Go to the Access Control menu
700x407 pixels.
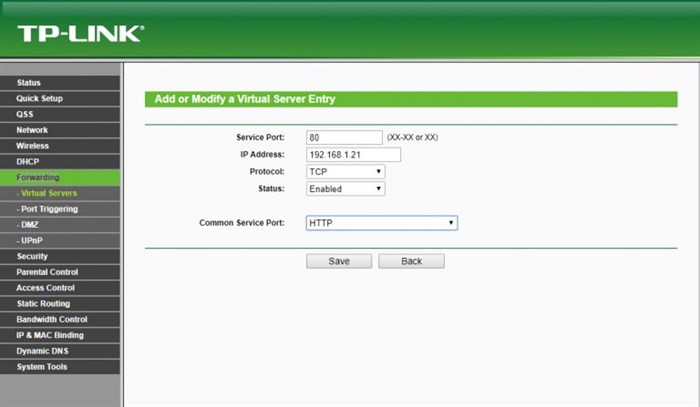coord(60,288)
